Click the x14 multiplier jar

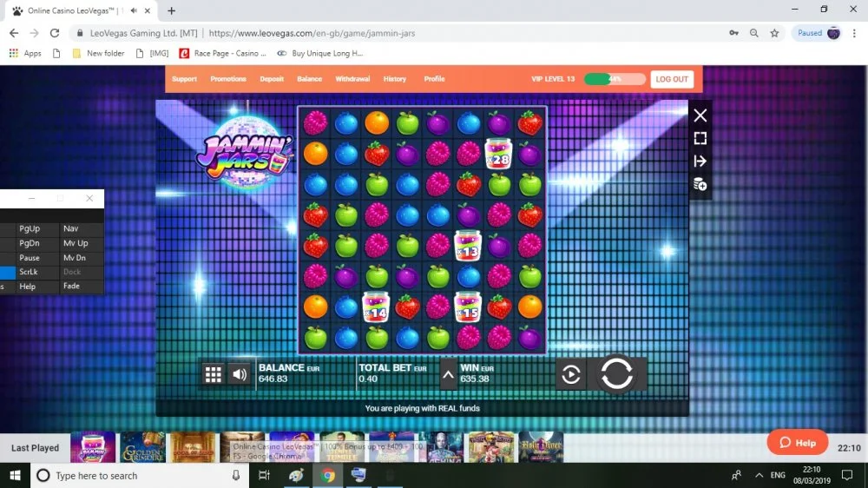[x=376, y=307]
